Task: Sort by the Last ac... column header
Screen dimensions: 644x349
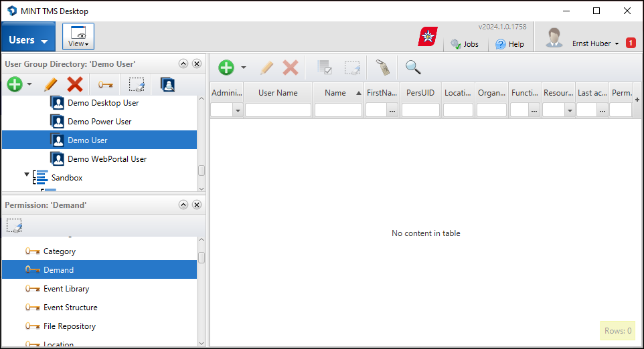Action: click(592, 93)
